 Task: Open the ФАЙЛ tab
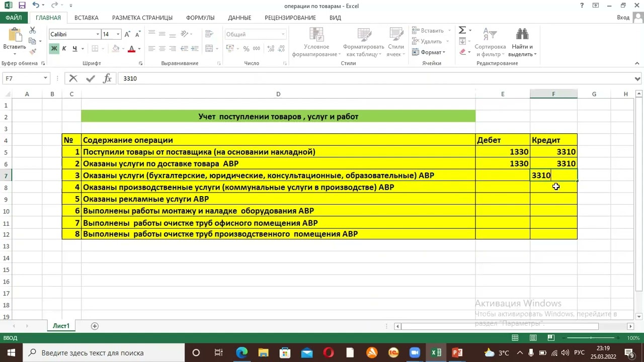(x=14, y=18)
